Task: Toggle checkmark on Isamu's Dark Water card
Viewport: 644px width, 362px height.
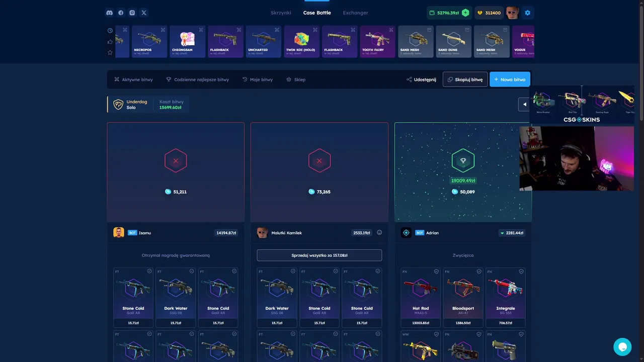Action: (x=192, y=271)
